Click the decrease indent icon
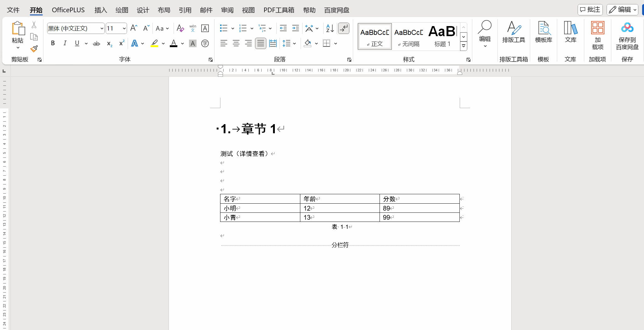Screen dimensions: 644x330 coord(283,28)
